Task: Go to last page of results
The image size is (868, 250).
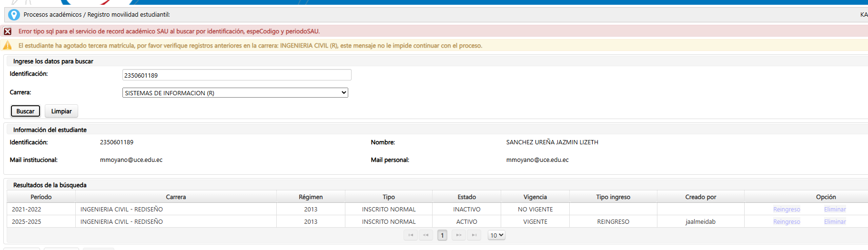Action: pyautogui.click(x=474, y=235)
